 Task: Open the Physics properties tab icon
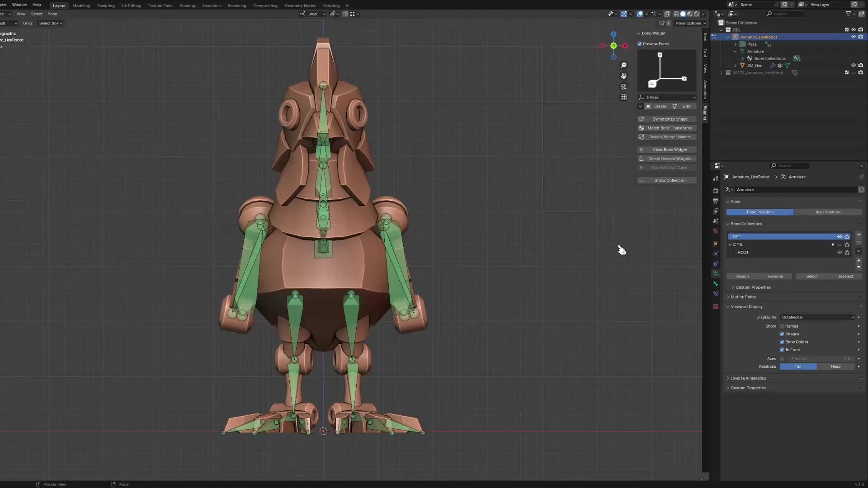pos(715,254)
